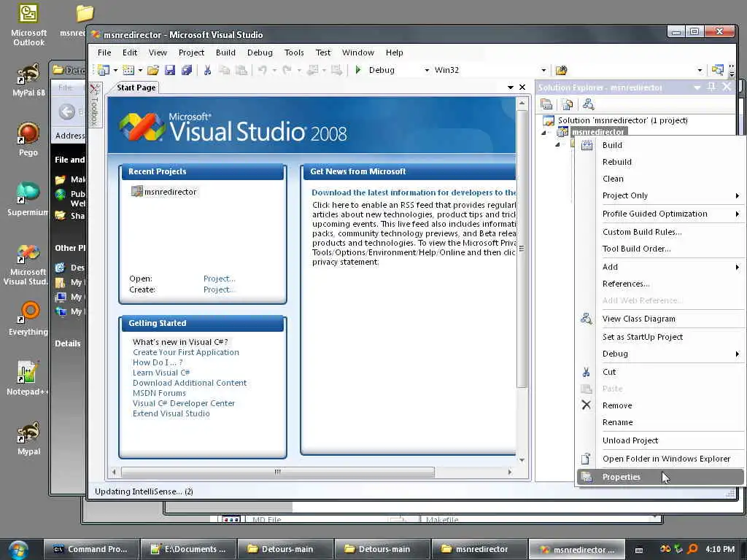Open the recent project msnredirector
This screenshot has width=747, height=560.
click(x=170, y=192)
